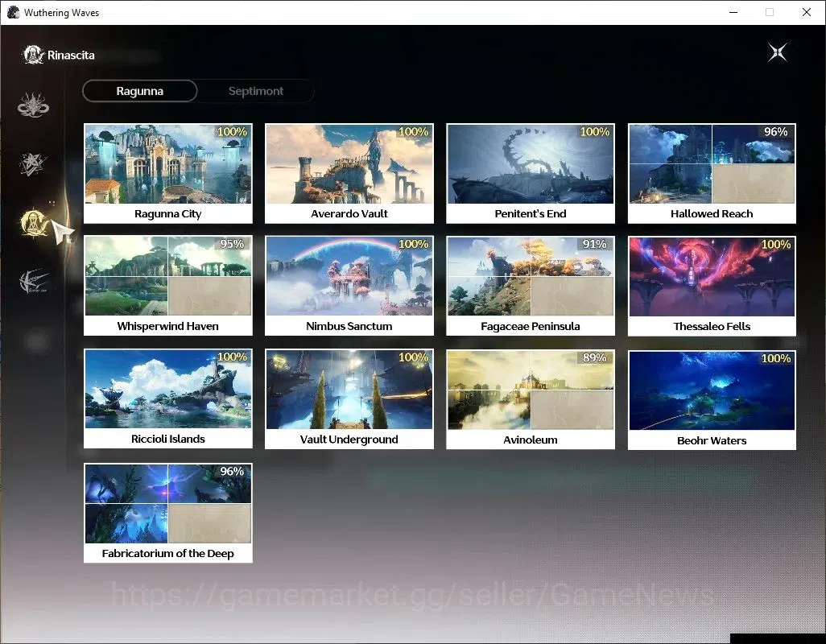Open the Thessaleo Fells area card

[712, 286]
